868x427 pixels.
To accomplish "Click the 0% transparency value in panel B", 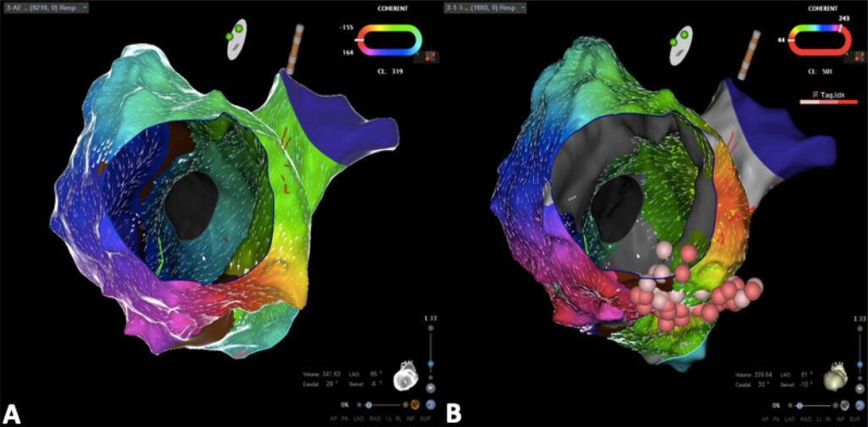I will click(x=776, y=406).
